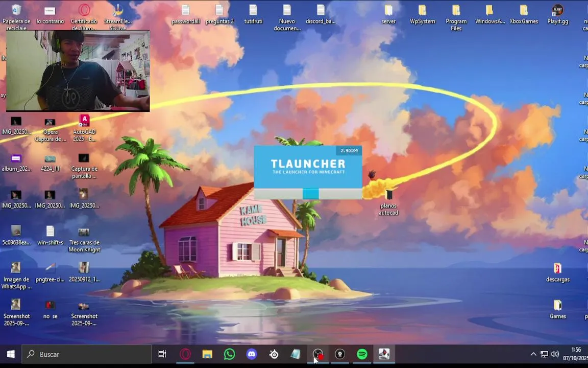588x368 pixels.
Task: Open the Program Files folder icon
Action: pyautogui.click(x=456, y=18)
